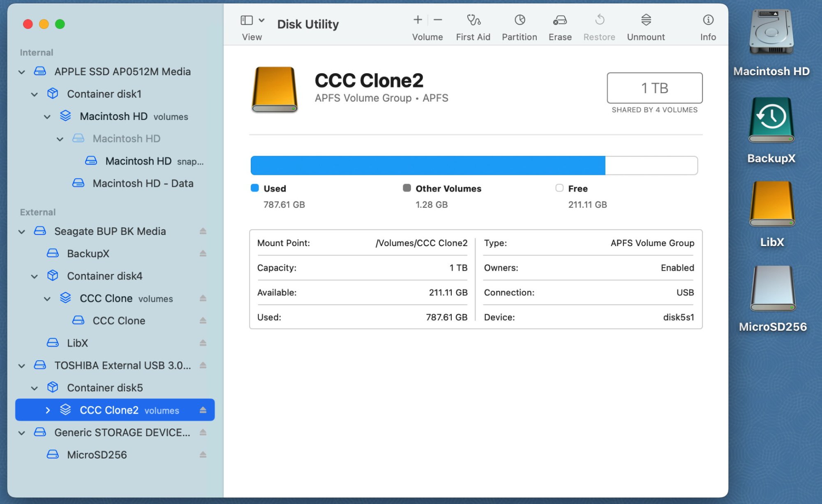
Task: Select LibX in the sidebar
Action: 77,343
